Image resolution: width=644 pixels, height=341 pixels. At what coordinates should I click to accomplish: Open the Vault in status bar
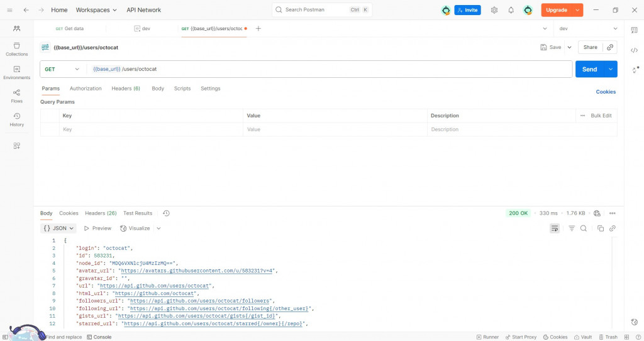583,337
